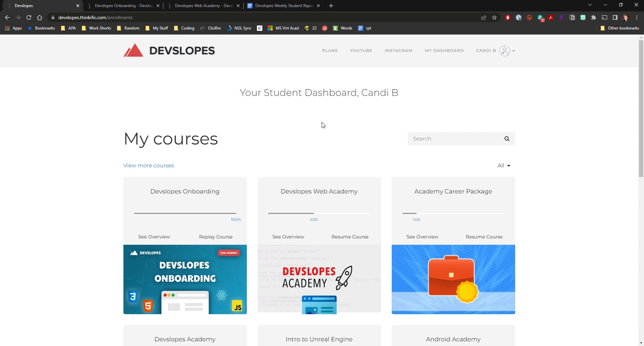
Task: Click the Academy Career Package progress bar
Action: coord(453,214)
